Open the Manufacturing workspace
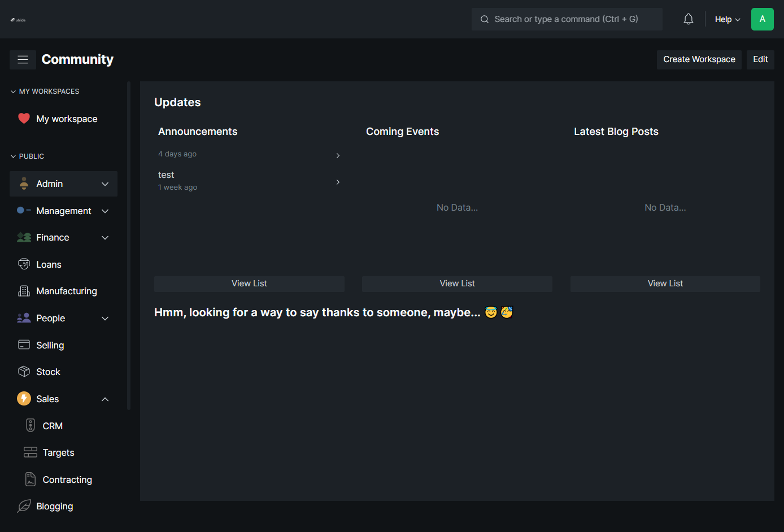 [63, 291]
